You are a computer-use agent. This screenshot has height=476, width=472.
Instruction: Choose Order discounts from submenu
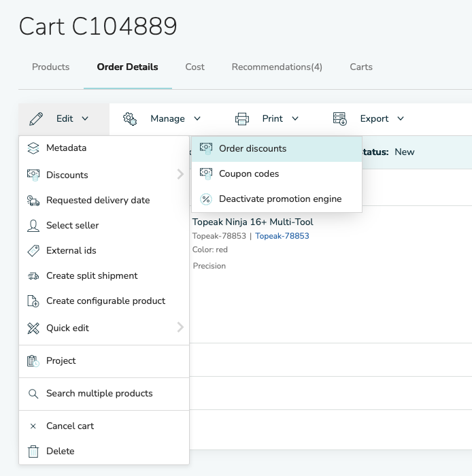pos(252,149)
